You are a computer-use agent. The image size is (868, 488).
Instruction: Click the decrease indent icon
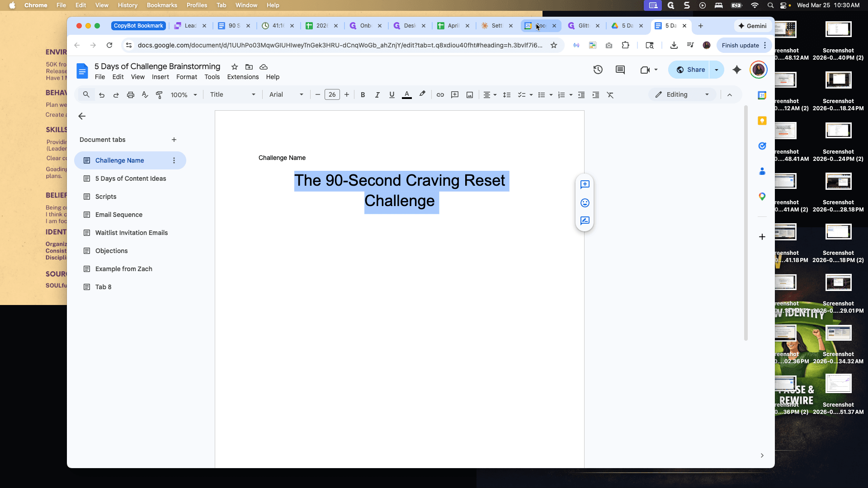click(x=581, y=95)
